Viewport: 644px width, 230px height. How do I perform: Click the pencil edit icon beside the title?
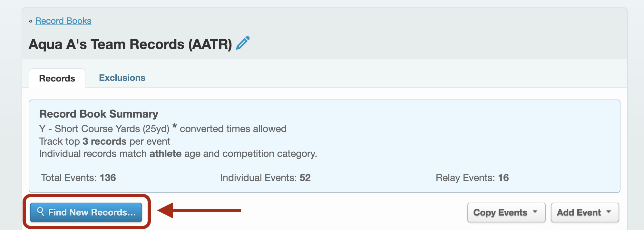(x=243, y=43)
